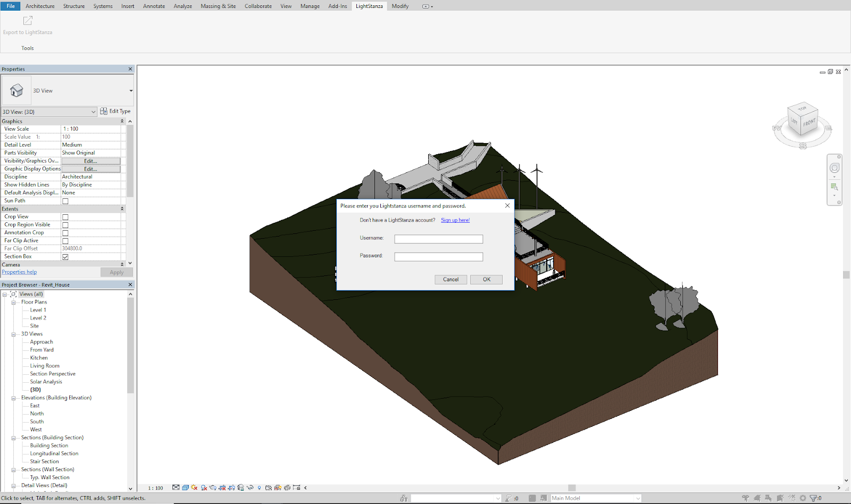Click Cancel in the LightStanza login dialog
This screenshot has height=504, width=851.
tap(450, 279)
